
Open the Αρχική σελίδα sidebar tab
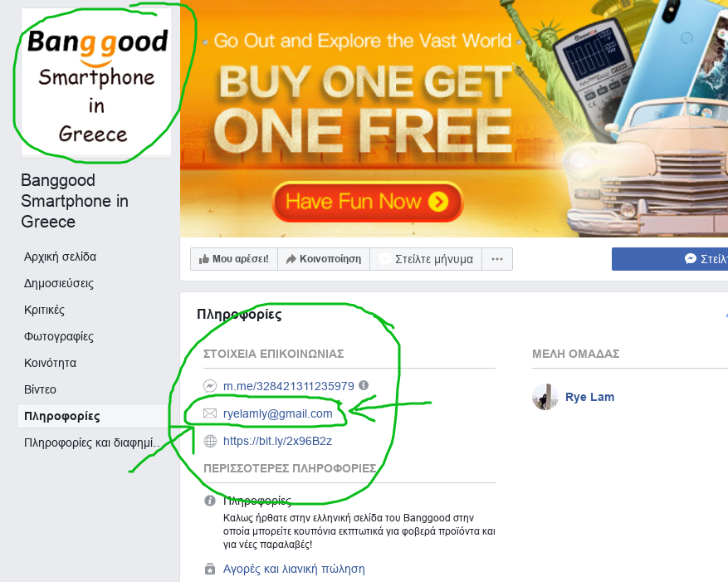coord(61,257)
